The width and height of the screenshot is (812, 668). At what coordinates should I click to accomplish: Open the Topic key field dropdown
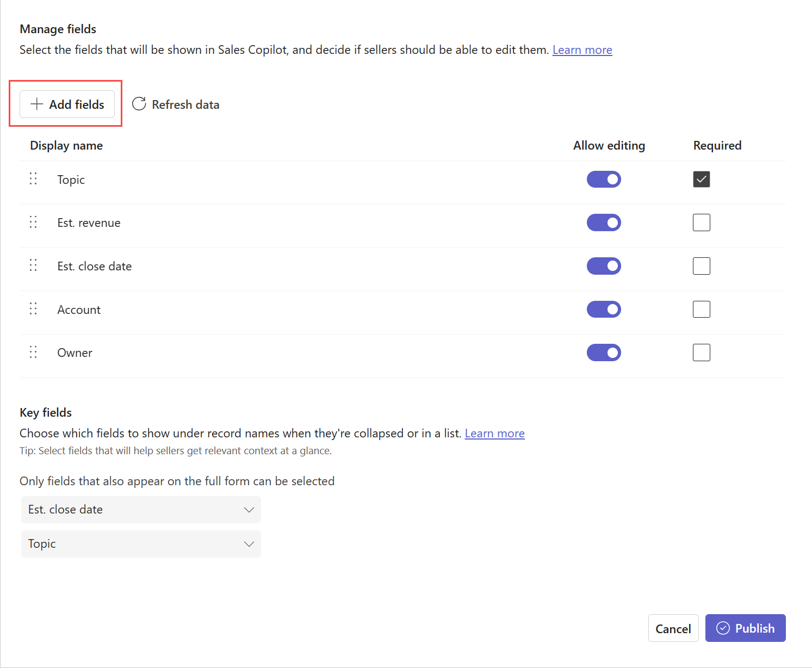pos(249,544)
